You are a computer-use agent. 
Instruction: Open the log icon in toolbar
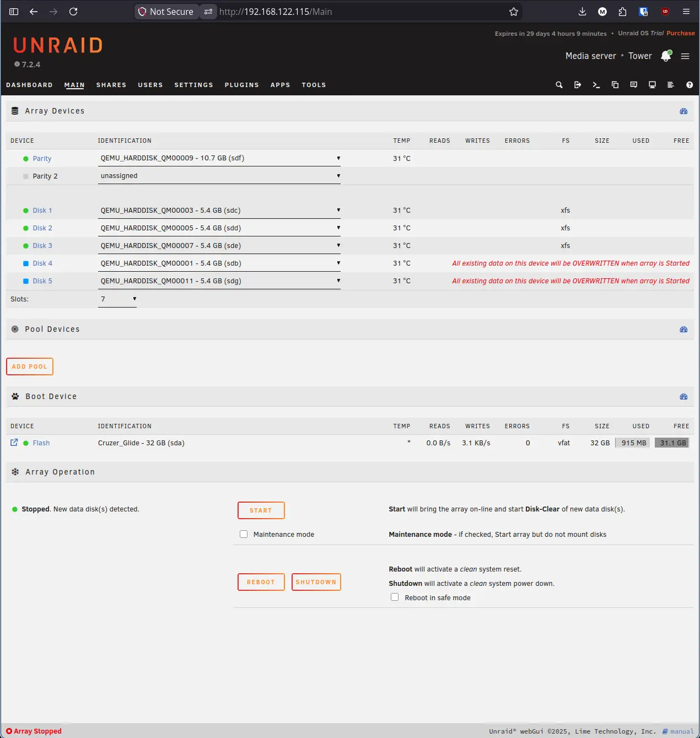point(671,85)
